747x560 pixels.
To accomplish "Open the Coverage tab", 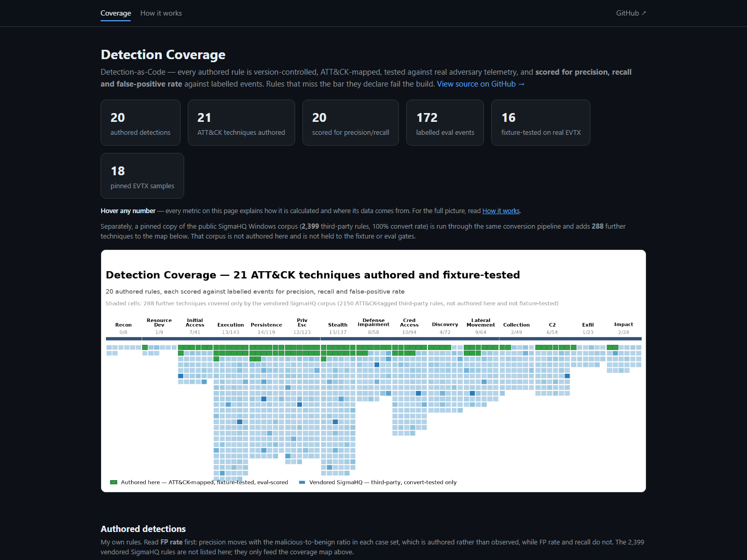I will click(x=116, y=13).
